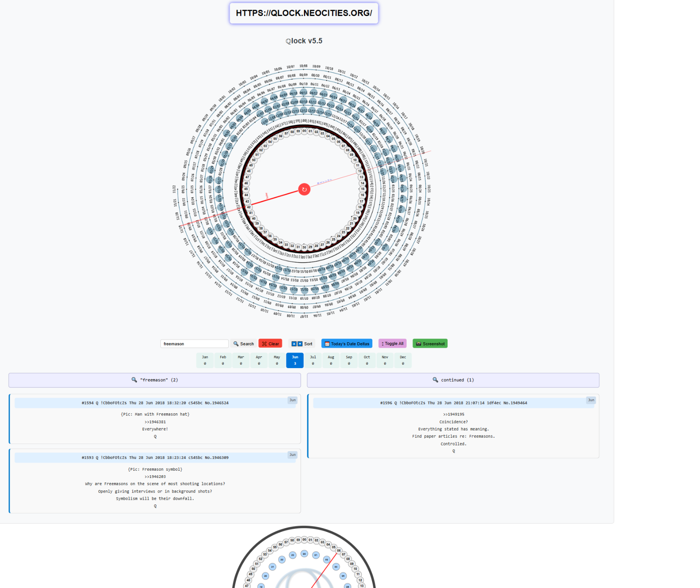Follow the >>1949195 reply reference
This screenshot has height=588, width=700.
(x=453, y=415)
